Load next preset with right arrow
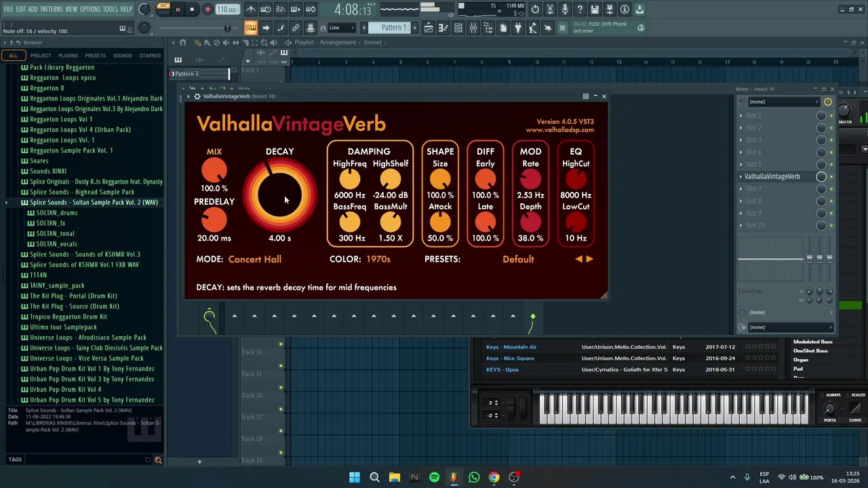The height and width of the screenshot is (488, 868). tap(589, 259)
